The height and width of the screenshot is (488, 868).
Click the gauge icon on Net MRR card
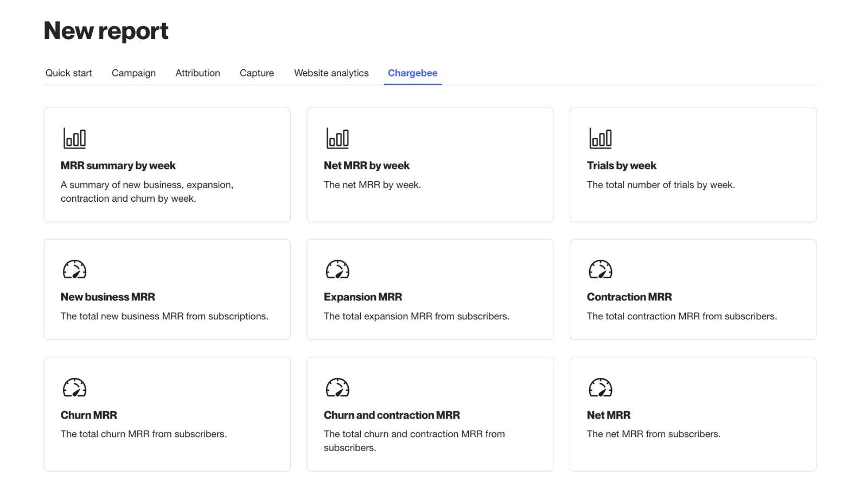(601, 388)
